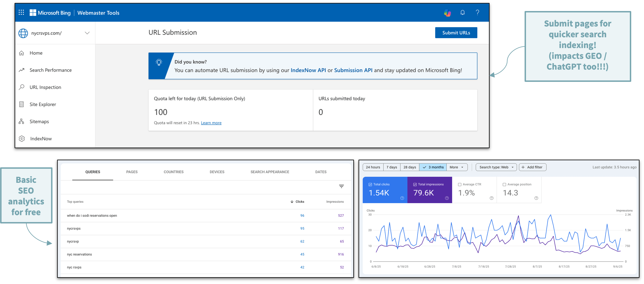Open the filter icon above the queries table
Viewport: 644px width, 284px height.
click(x=341, y=186)
